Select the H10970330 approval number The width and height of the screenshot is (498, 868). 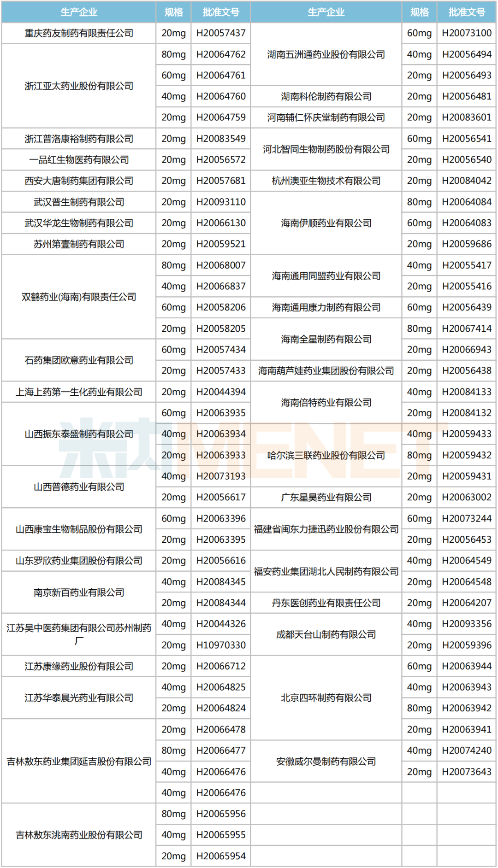tap(221, 645)
